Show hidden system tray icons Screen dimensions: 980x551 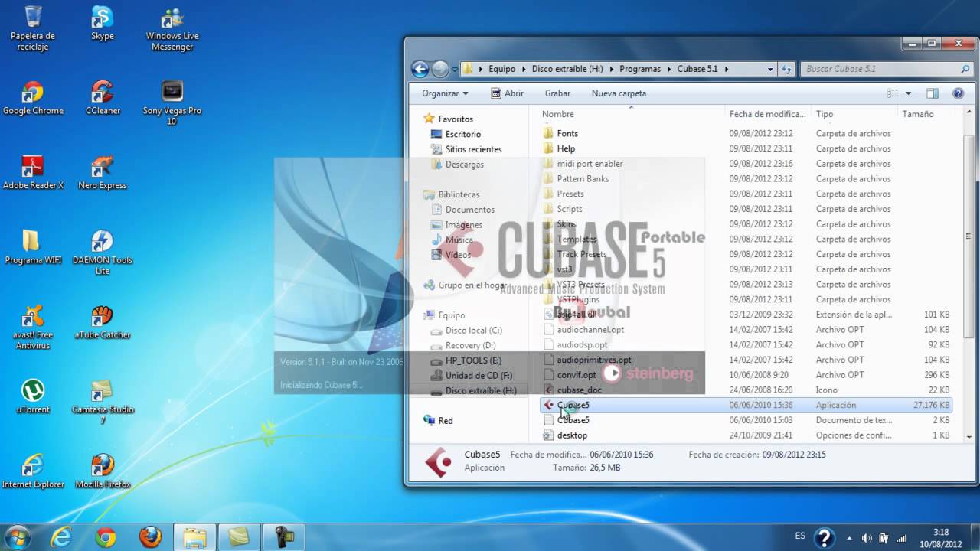click(849, 537)
